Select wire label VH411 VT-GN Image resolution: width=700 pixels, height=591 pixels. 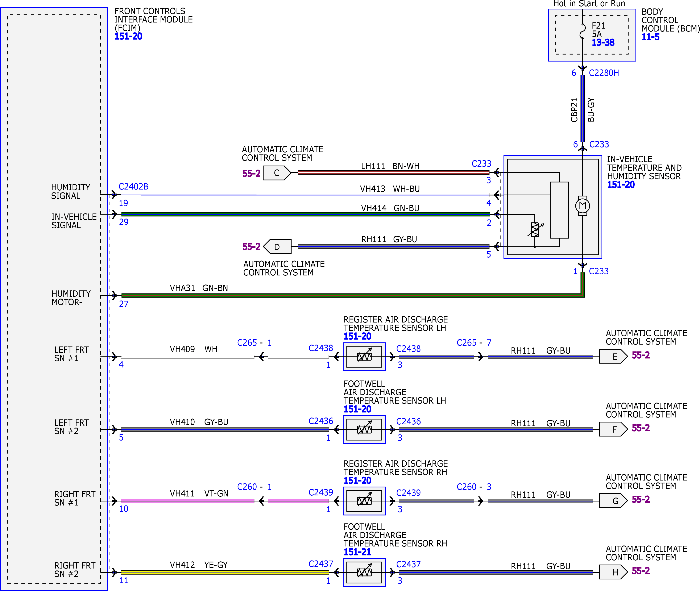pyautogui.click(x=199, y=494)
